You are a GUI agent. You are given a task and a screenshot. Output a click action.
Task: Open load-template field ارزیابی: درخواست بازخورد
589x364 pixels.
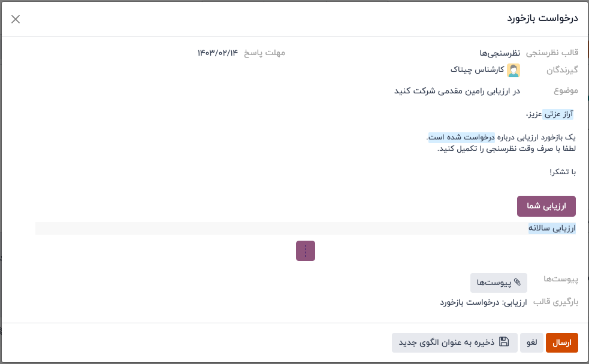483,302
